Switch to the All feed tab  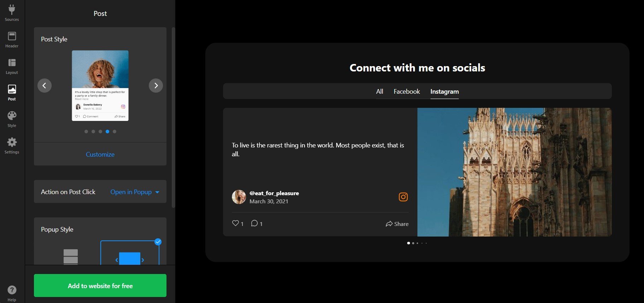379,92
